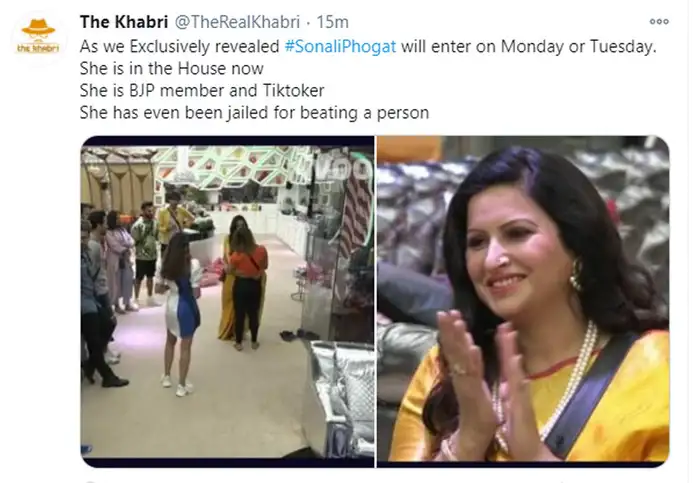Screen dimensions: 700x483
Task: Click the 'As we Exclusively revealed' text
Action: tap(179, 46)
